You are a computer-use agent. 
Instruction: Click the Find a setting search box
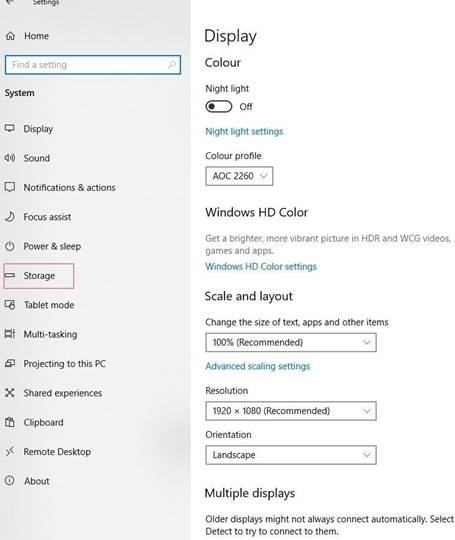(x=93, y=65)
